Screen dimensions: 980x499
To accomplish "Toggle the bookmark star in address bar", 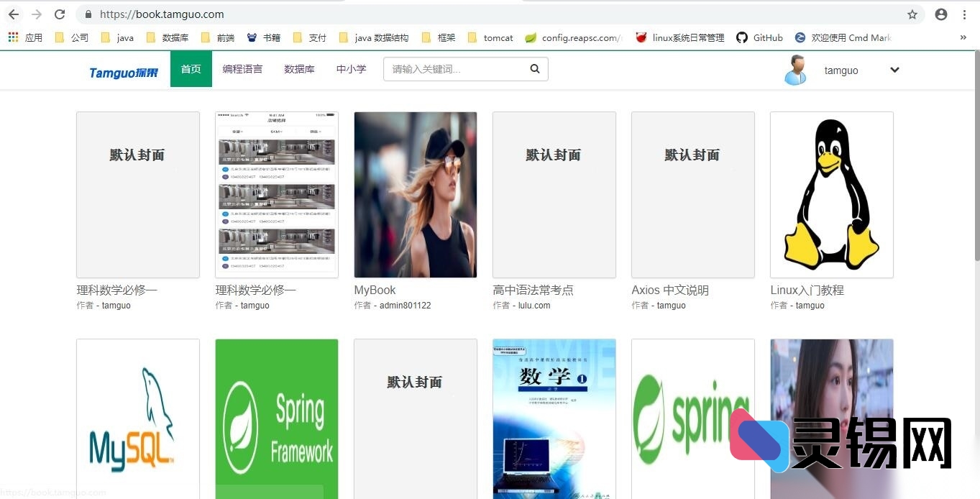I will [x=912, y=14].
